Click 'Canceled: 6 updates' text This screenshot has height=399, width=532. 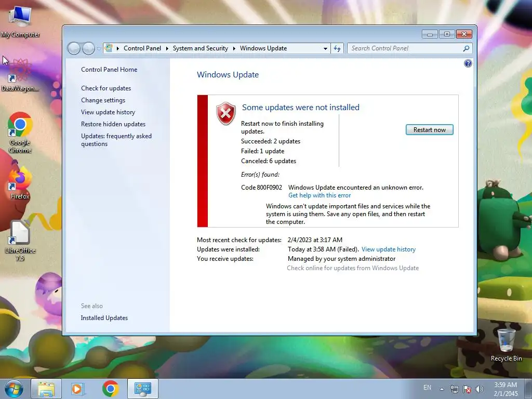pyautogui.click(x=269, y=161)
